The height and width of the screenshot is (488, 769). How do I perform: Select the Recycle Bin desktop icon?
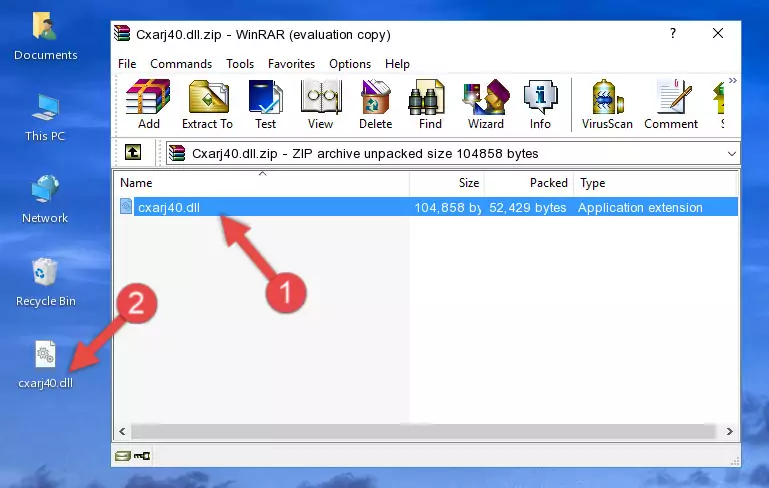(46, 283)
